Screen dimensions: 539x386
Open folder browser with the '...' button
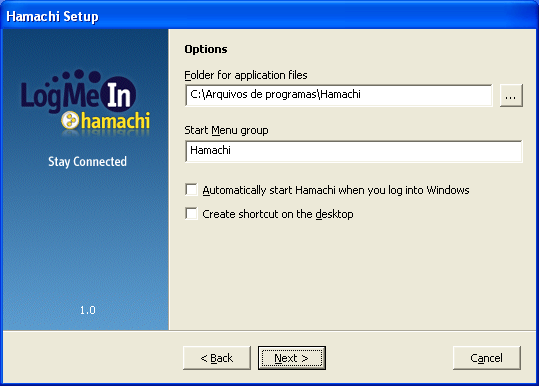point(511,96)
